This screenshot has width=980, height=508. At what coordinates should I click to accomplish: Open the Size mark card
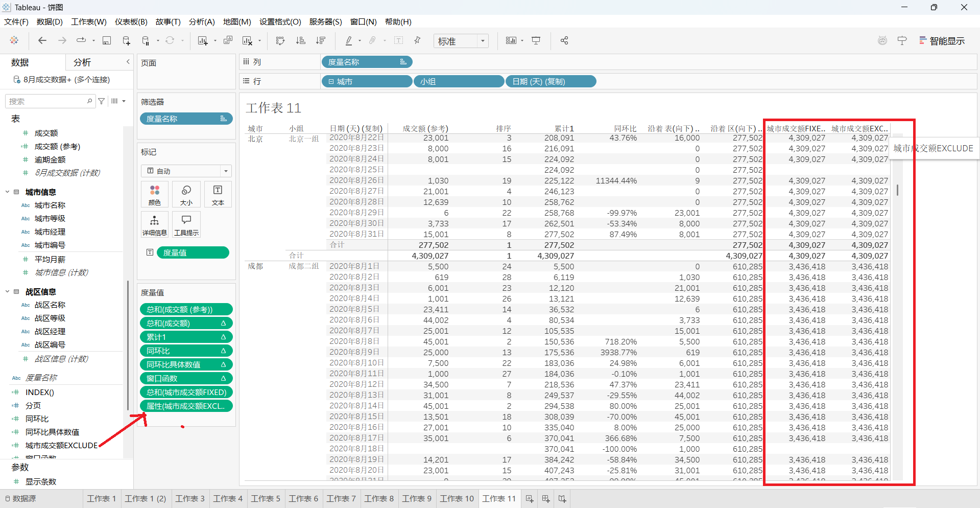click(x=186, y=195)
